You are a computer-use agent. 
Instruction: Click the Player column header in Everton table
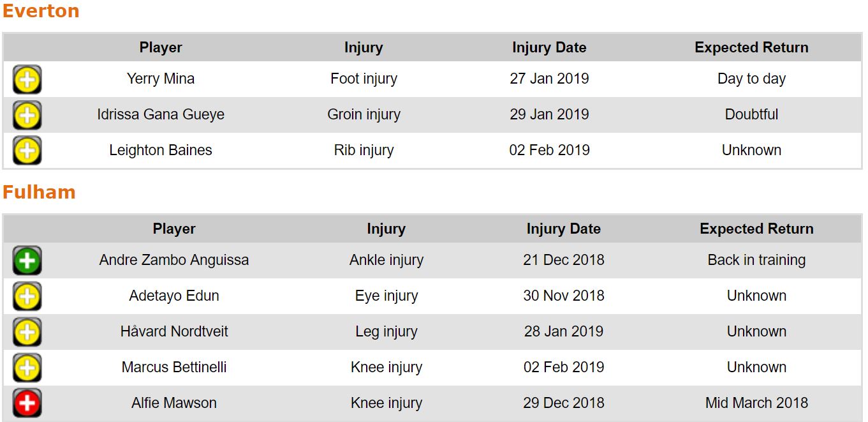(x=161, y=47)
